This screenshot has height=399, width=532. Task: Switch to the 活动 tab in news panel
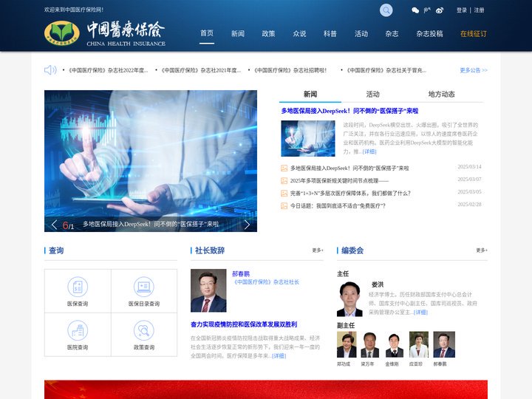[x=372, y=95]
